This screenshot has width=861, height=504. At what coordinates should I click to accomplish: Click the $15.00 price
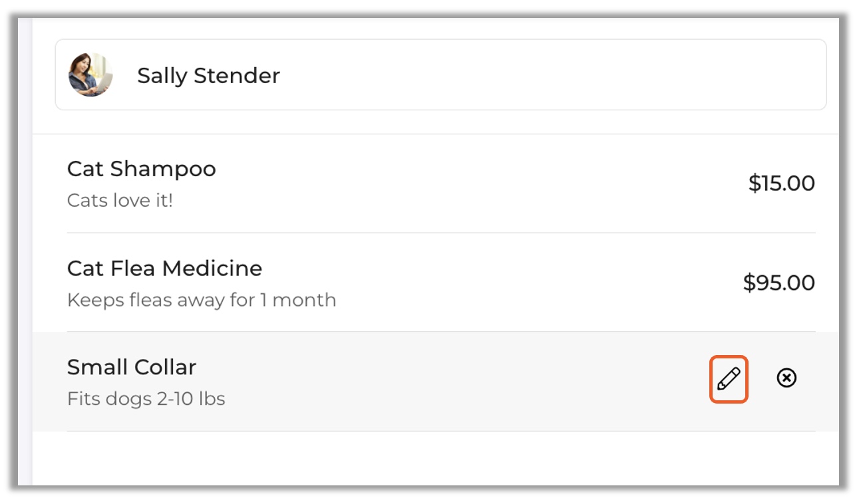click(781, 184)
